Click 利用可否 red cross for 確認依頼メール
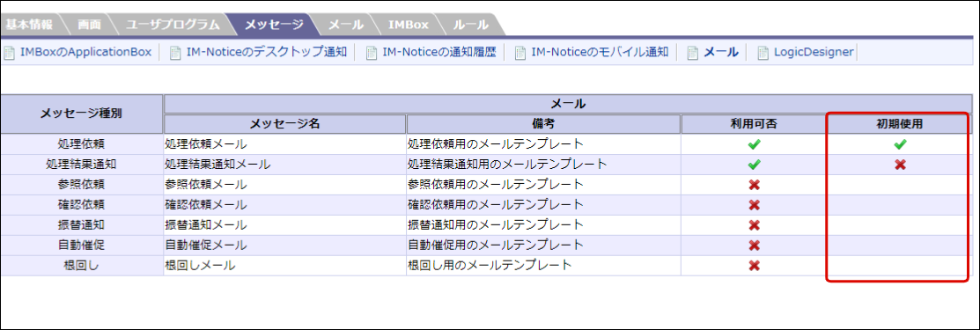The image size is (980, 330). [x=754, y=205]
